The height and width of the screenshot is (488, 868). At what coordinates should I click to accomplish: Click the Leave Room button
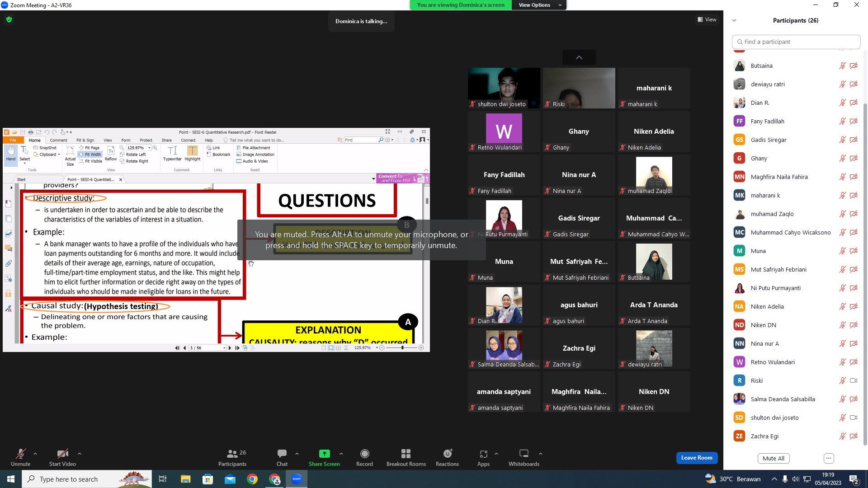697,458
